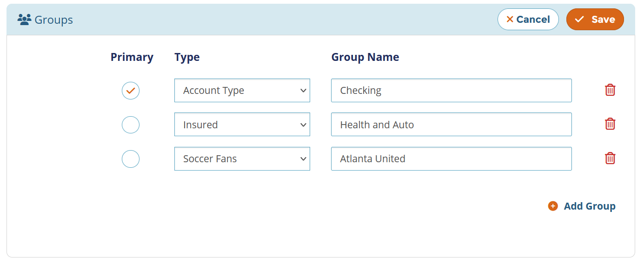The image size is (644, 264).
Task: Click the Type column header
Action: pos(187,57)
